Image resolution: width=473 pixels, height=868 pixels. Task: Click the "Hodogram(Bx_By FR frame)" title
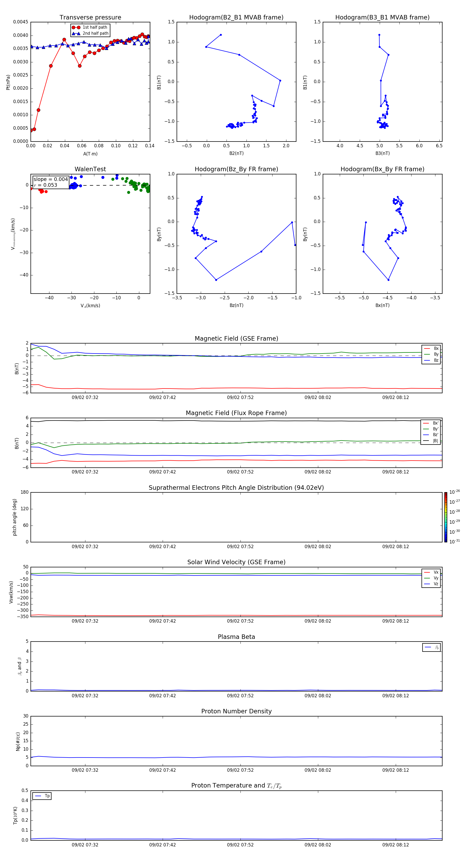[382, 169]
